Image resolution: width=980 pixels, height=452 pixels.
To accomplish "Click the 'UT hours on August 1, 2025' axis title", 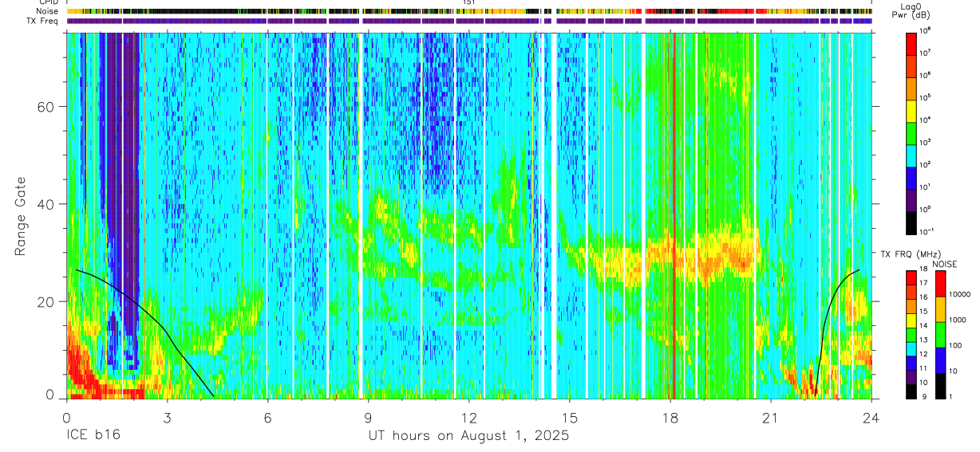I will [x=468, y=436].
